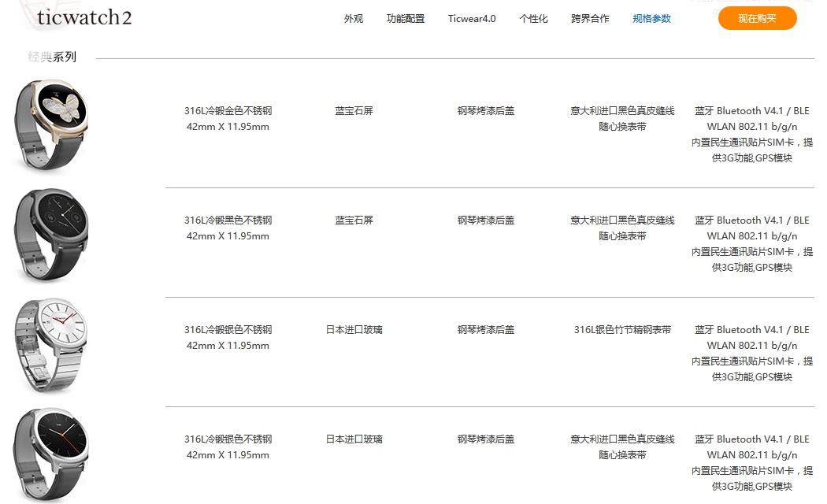The height and width of the screenshot is (504, 827).
Task: Click the black stainless steel watch thumbnail
Action: [50, 235]
